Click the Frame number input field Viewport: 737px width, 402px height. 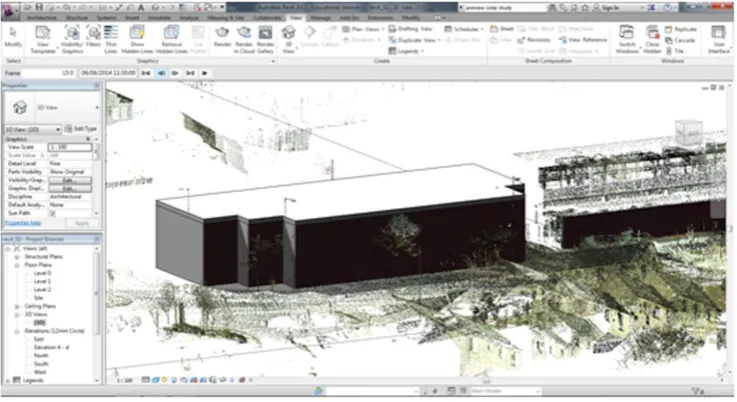49,73
